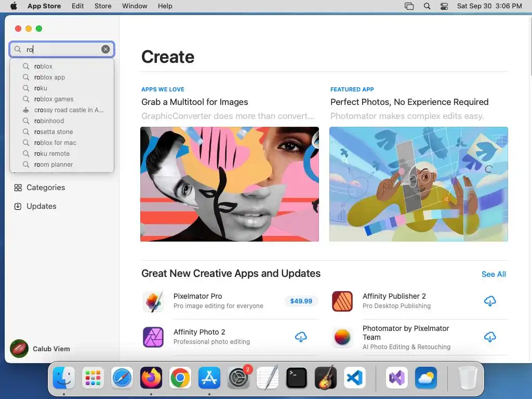Select the 'room planner' suggestion
The image size is (532, 399).
[62, 164]
